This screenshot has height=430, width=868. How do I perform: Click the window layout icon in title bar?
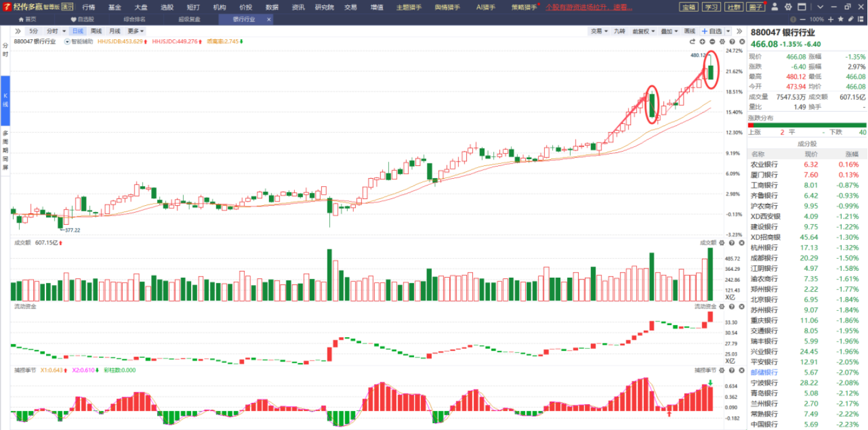point(801,7)
